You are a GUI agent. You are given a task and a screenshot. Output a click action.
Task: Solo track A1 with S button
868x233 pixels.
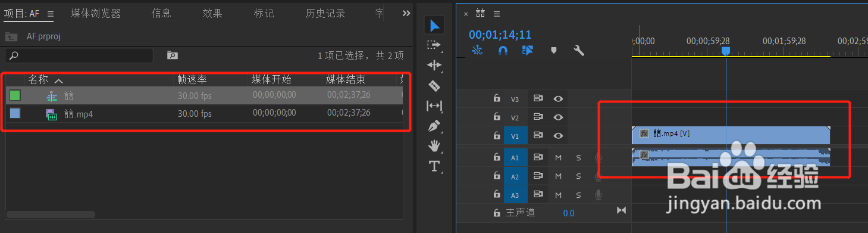[578, 158]
